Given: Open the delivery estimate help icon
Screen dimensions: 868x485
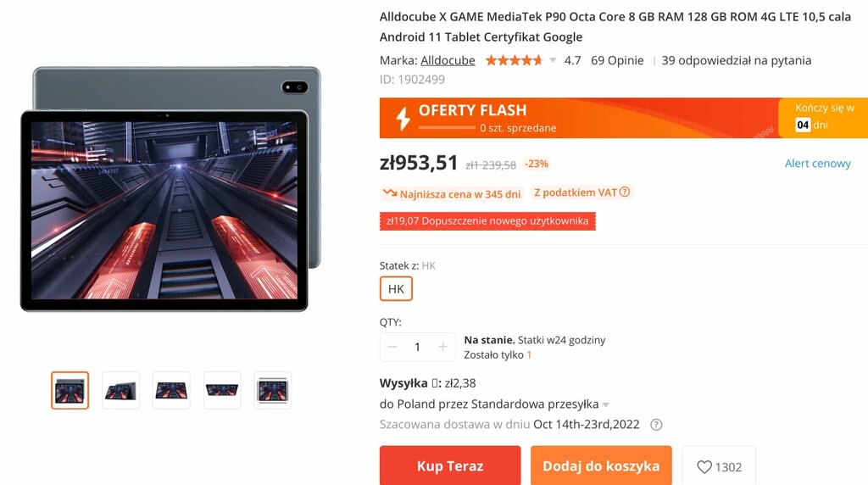Looking at the screenshot, I should 656,425.
